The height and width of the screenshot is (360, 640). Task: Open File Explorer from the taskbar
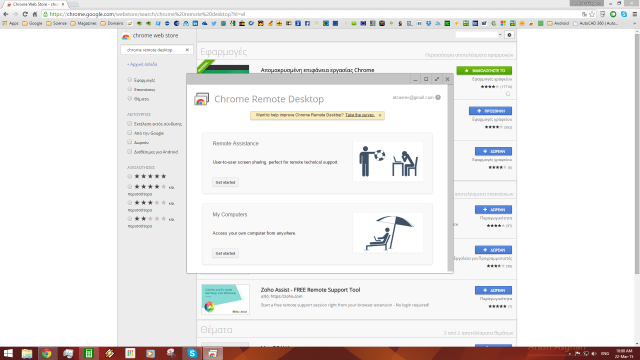[27, 353]
